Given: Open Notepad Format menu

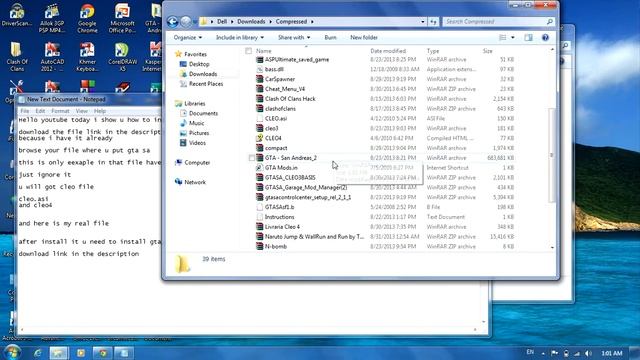Looking at the screenshot, I should coord(60,111).
